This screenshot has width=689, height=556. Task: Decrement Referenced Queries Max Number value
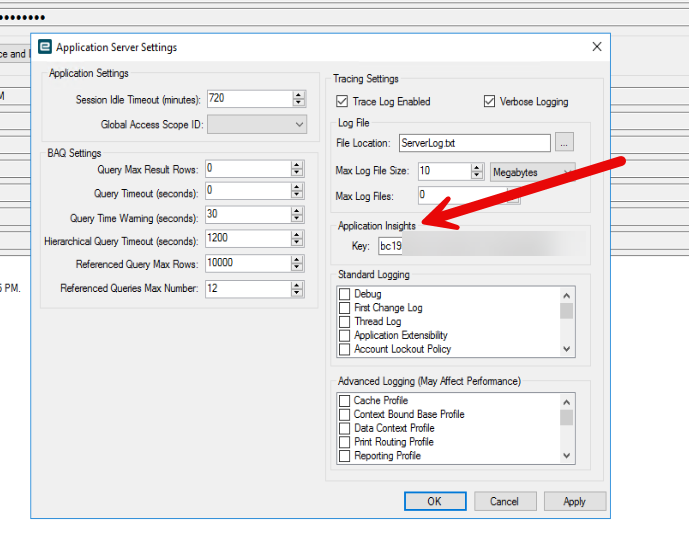coord(297,293)
